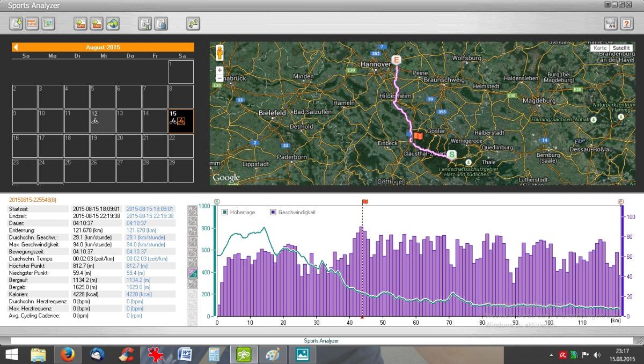This screenshot has height=364, width=644.
Task: Select the R/T chart mode button
Action: point(193,231)
